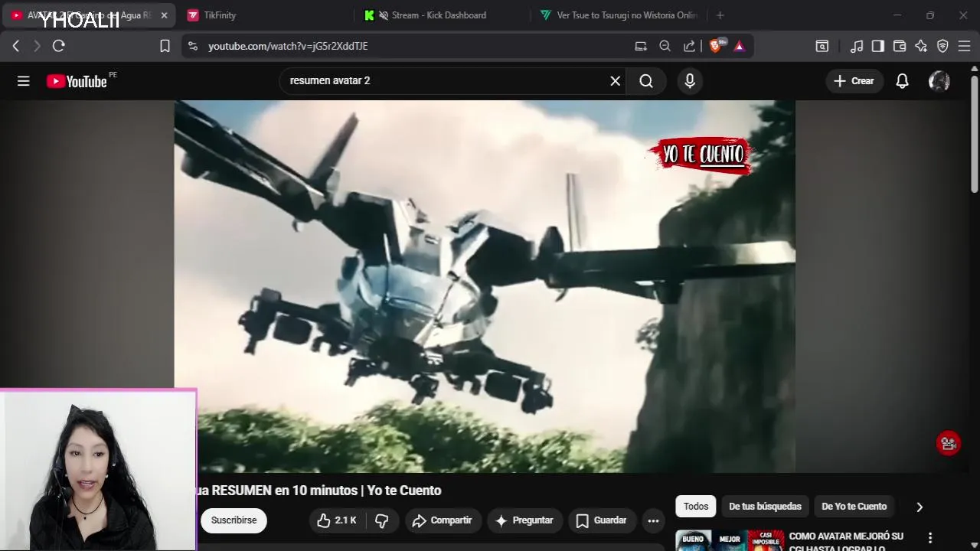The image size is (980, 551).
Task: Open YouTube notifications bell
Action: [x=903, y=81]
